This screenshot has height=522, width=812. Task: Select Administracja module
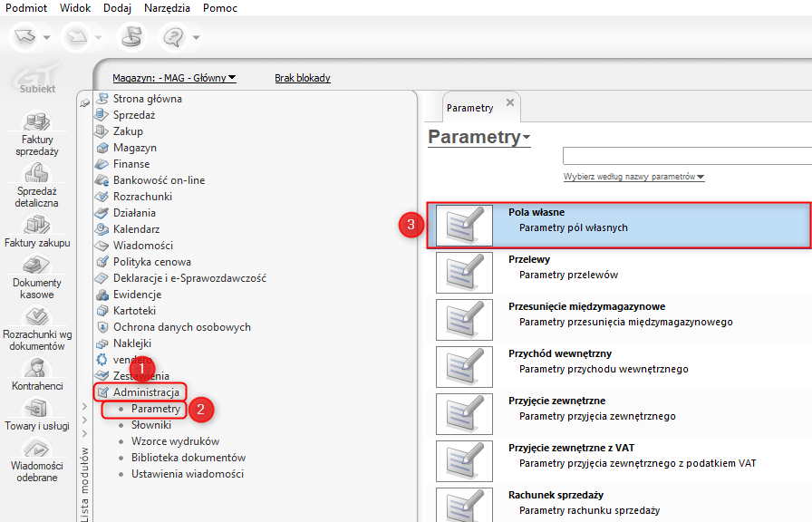coord(146,392)
